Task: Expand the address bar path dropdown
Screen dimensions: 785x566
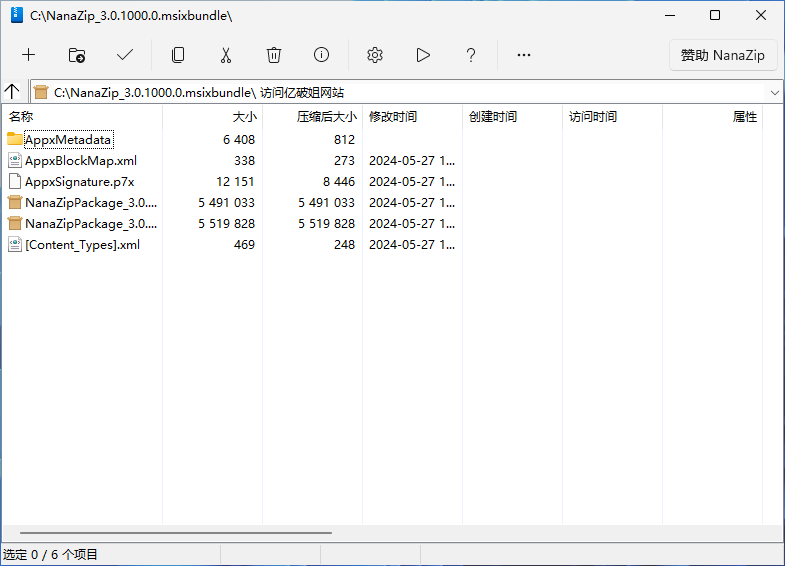Action: point(775,92)
